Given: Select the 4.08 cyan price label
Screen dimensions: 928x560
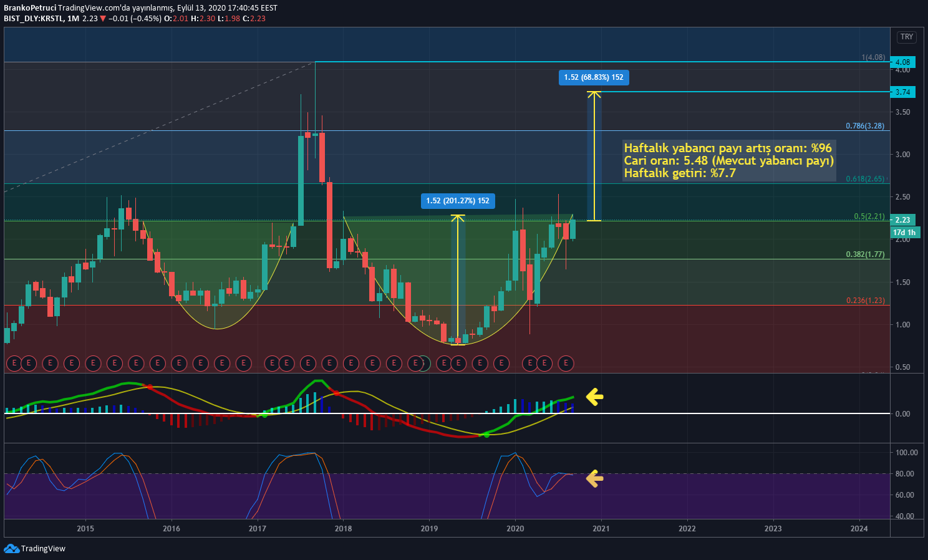Looking at the screenshot, I should pos(903,62).
